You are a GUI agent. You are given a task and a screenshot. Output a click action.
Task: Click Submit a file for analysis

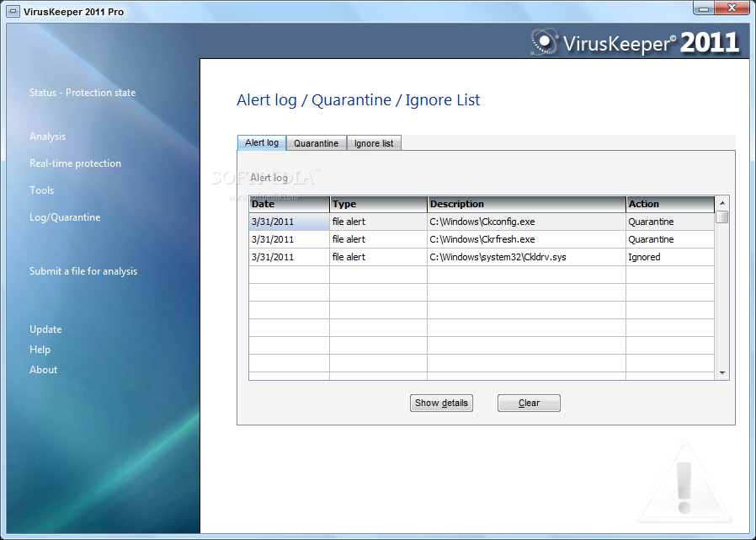pyautogui.click(x=83, y=271)
